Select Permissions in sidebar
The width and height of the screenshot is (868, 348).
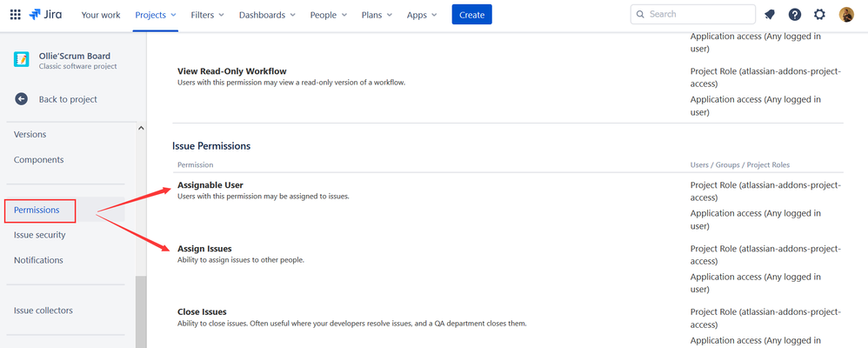pyautogui.click(x=37, y=210)
